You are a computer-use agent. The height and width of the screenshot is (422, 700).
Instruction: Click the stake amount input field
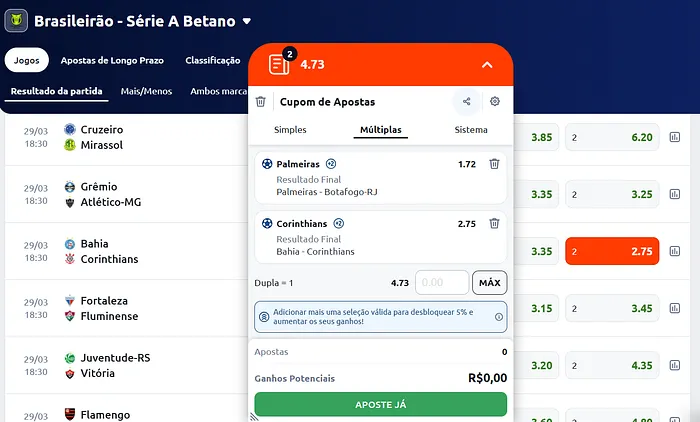coord(441,283)
